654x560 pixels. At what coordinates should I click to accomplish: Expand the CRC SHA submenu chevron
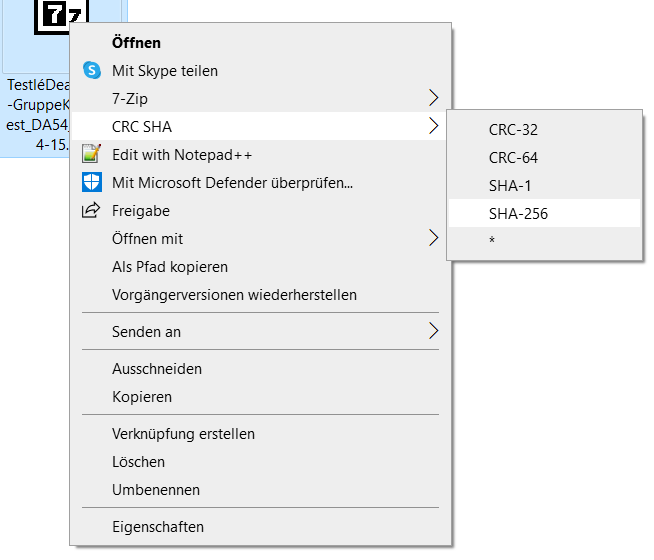(x=433, y=126)
